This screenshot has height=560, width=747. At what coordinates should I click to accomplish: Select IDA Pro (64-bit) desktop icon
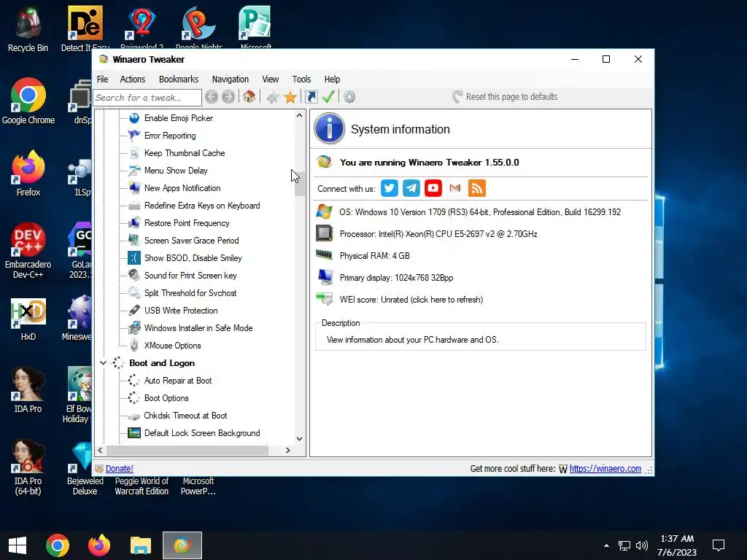28,467
